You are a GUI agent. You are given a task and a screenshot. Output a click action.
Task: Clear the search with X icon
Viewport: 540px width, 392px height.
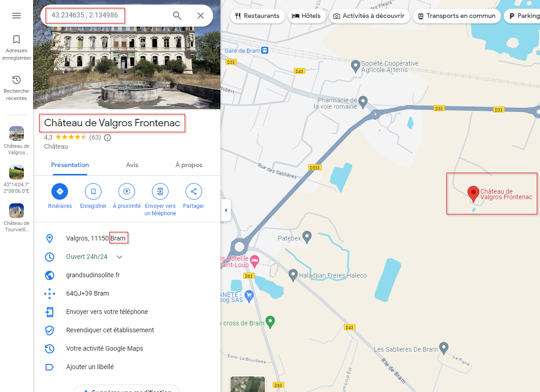coord(201,16)
